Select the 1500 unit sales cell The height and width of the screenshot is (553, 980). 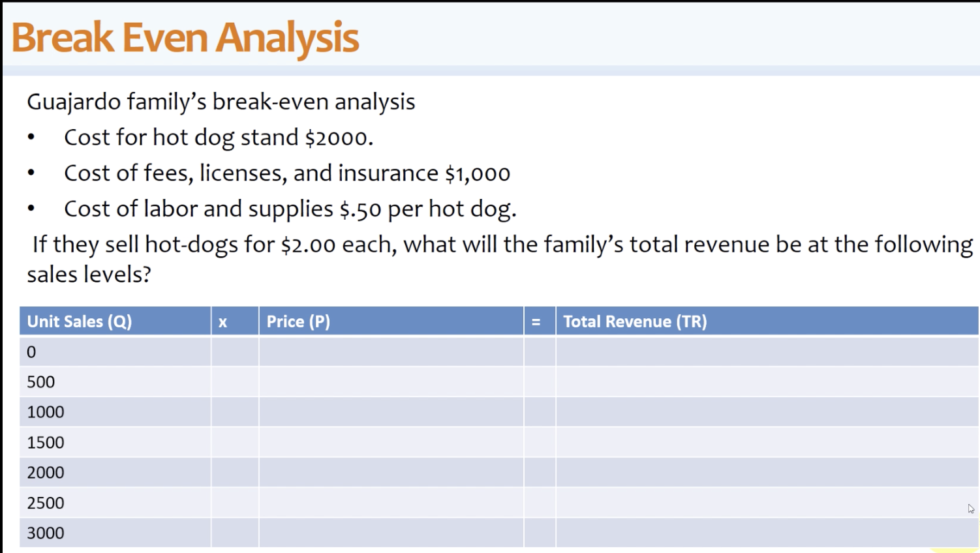[44, 441]
